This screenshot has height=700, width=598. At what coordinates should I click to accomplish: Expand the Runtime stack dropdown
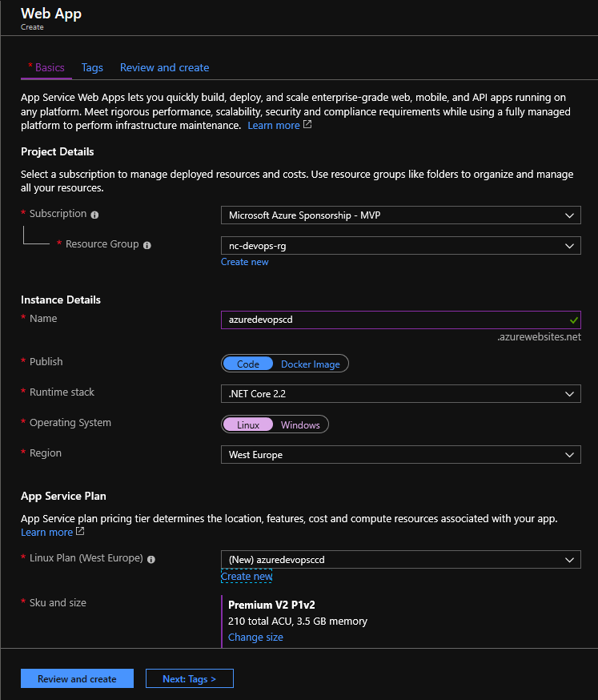coord(401,394)
